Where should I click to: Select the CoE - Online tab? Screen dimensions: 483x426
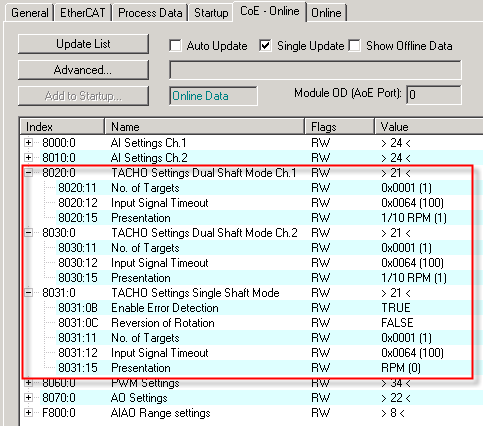[x=270, y=11]
